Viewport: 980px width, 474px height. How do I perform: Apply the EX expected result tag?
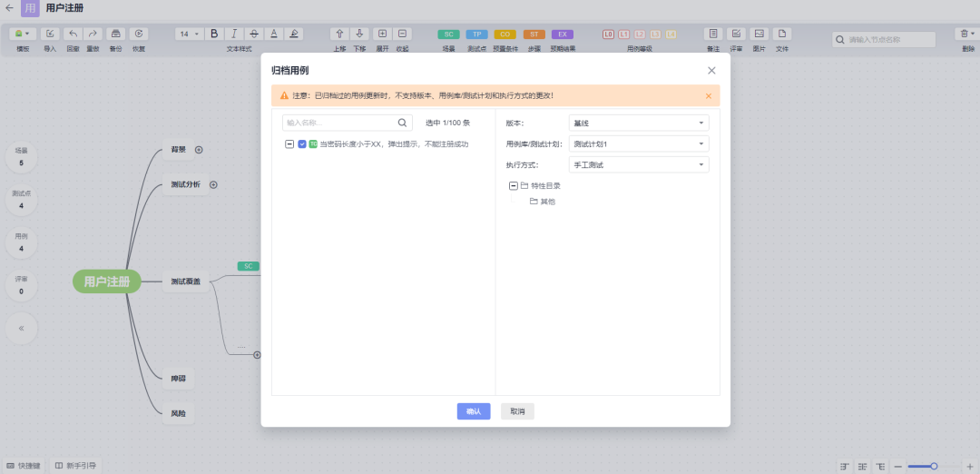click(x=563, y=35)
